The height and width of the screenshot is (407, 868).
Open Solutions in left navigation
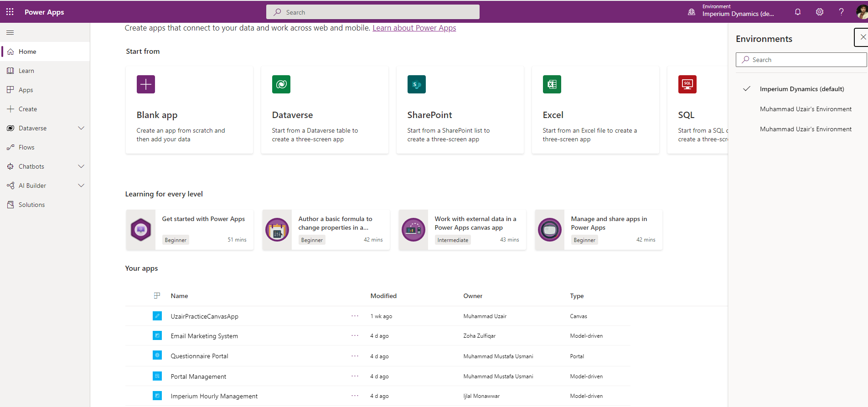click(31, 205)
